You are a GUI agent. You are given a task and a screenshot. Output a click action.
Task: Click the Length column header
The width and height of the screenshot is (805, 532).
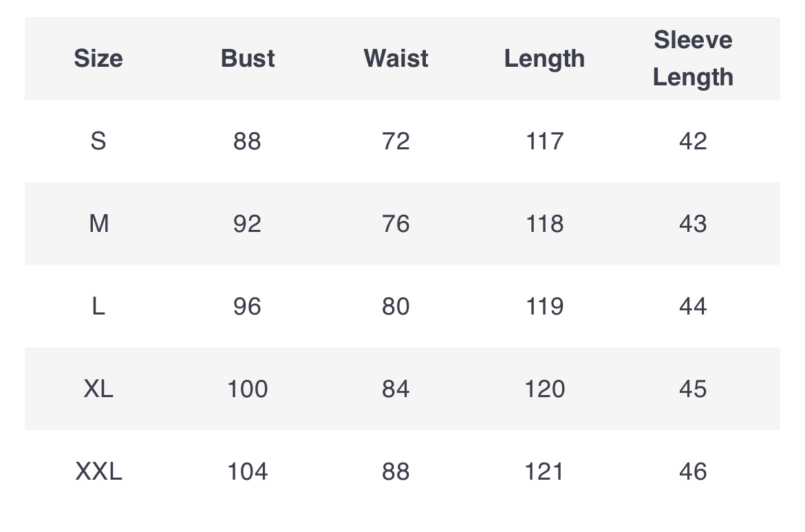click(544, 59)
